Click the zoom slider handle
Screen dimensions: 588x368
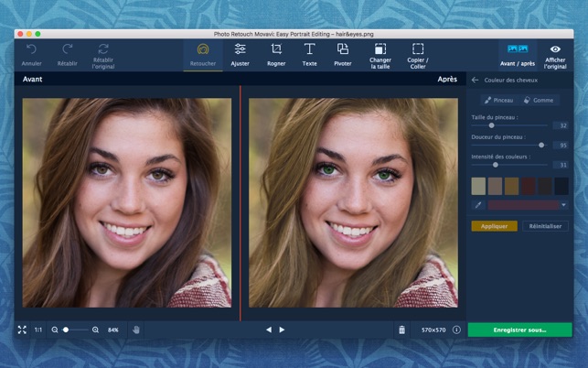(x=66, y=330)
